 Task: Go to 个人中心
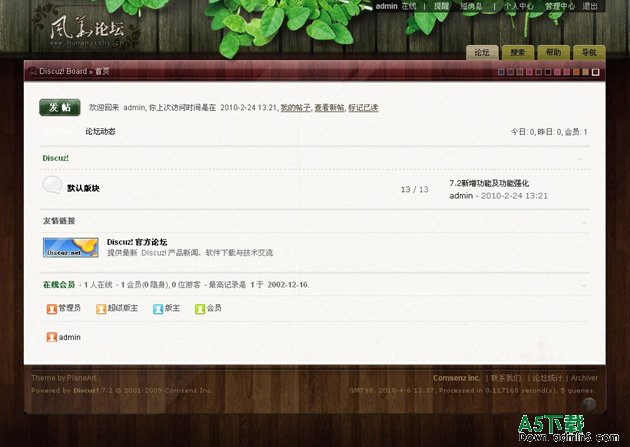(519, 6)
